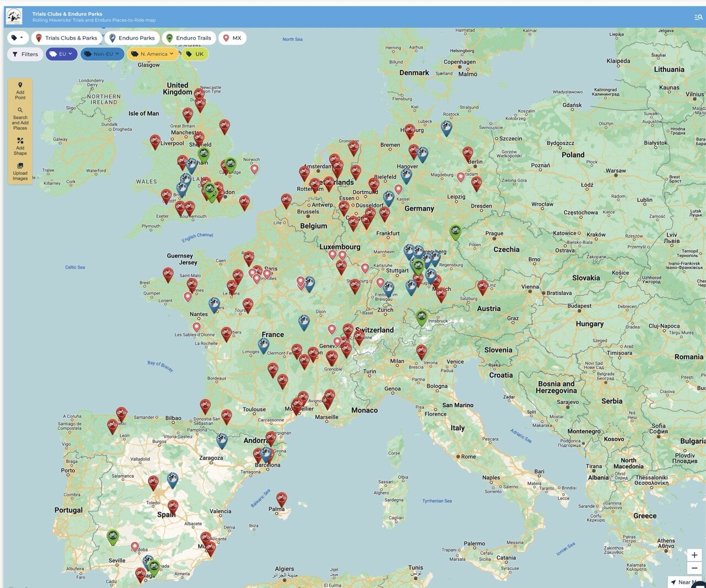Click the Upload Images tool

pos(20,172)
